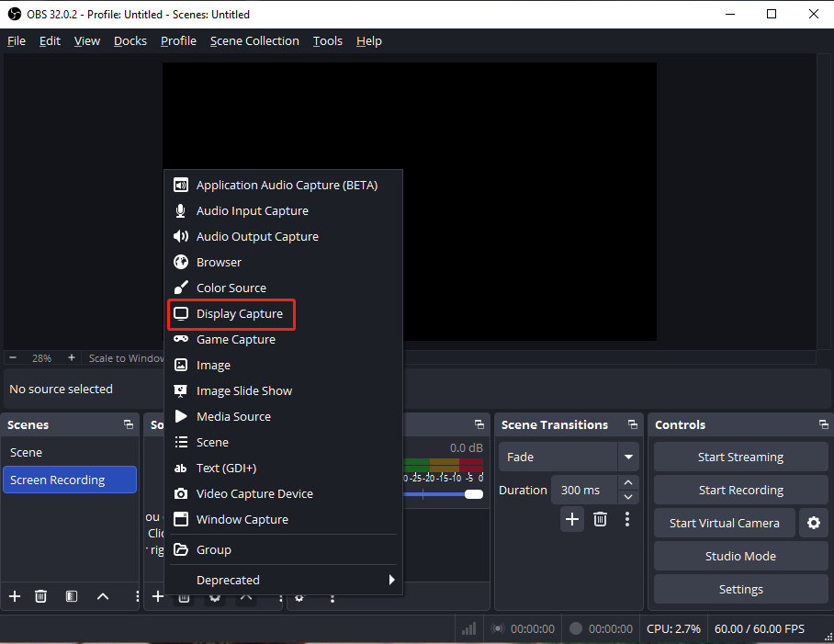Delete the selected scene using the trash icon
834x644 pixels.
(x=40, y=596)
